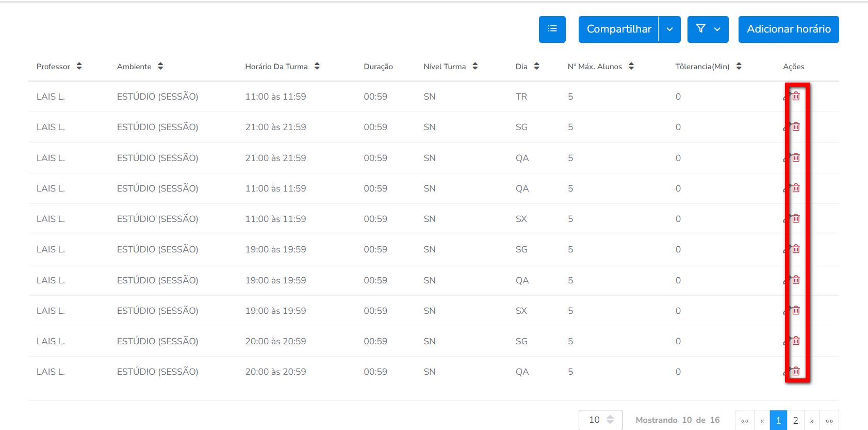Delete the QA 21:00 às 21:59 schedule
868x430 pixels.
[x=796, y=157]
